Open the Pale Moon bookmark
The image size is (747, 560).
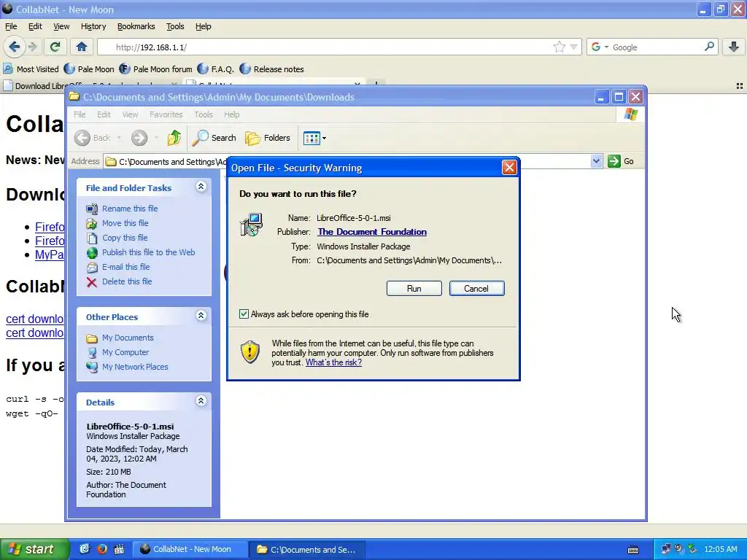point(89,69)
